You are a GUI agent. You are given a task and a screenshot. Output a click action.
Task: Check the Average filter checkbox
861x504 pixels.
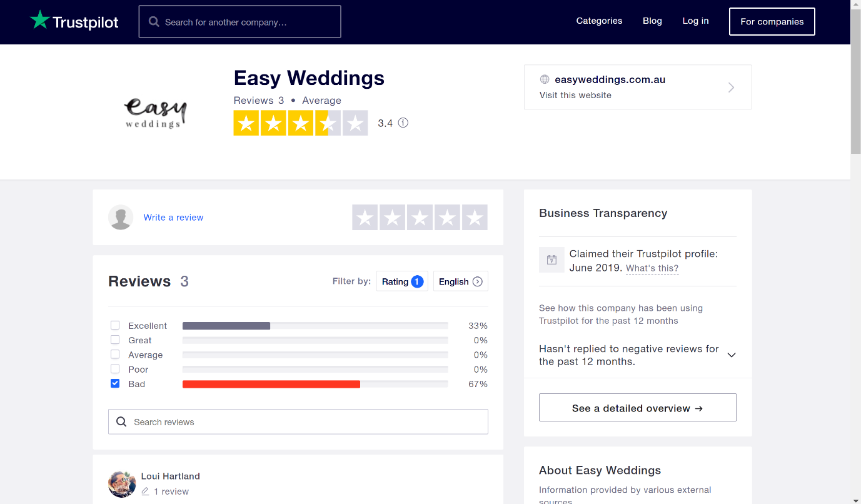point(115,355)
